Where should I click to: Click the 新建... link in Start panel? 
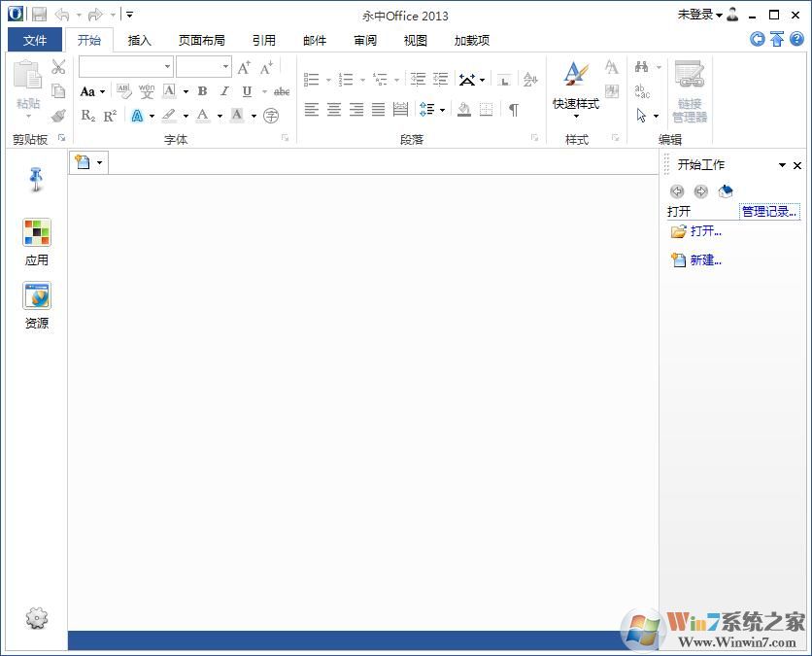pyautogui.click(x=703, y=259)
